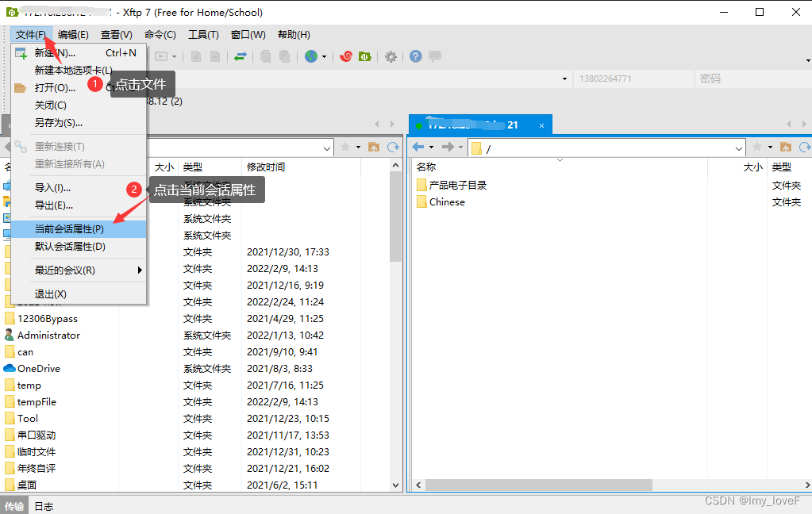
Task: Choose 关闭(C) menu entry
Action: pos(79,105)
